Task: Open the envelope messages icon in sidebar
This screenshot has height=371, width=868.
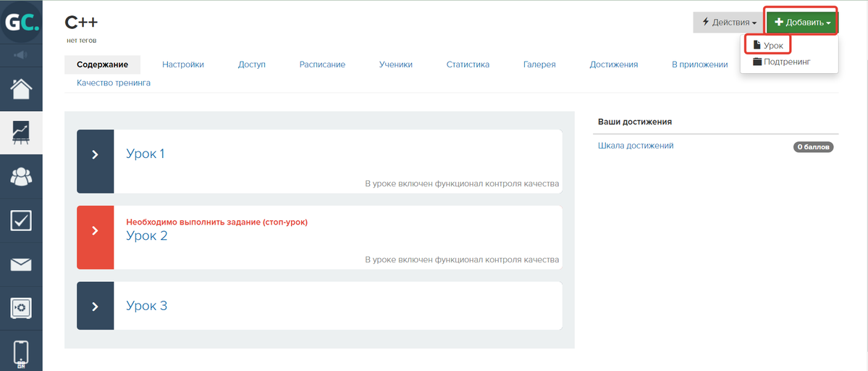Action: click(21, 264)
